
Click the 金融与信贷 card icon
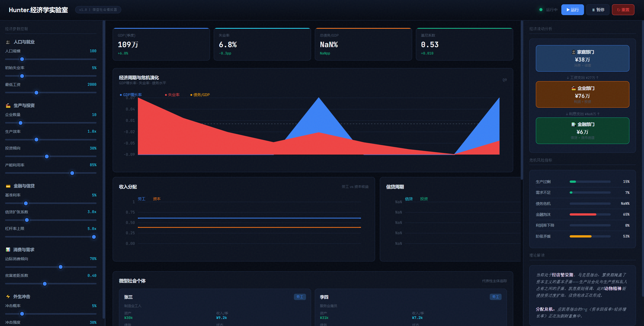[8, 186]
